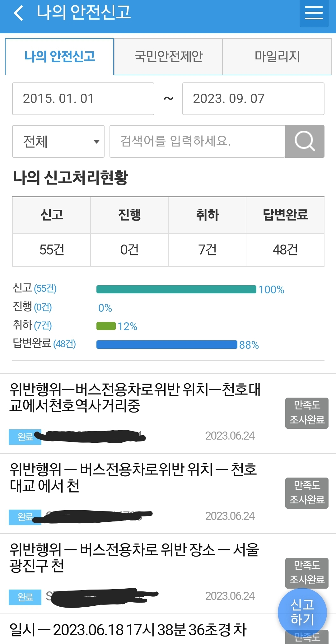Tap the 완료 status badge of first report
The image size is (336, 644).
click(x=25, y=437)
